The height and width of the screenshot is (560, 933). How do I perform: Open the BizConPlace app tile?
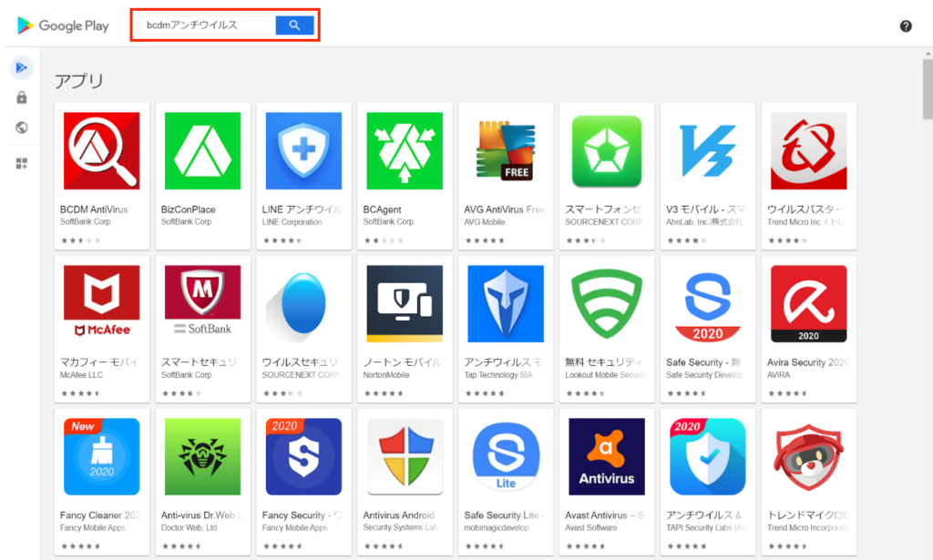[x=202, y=173]
